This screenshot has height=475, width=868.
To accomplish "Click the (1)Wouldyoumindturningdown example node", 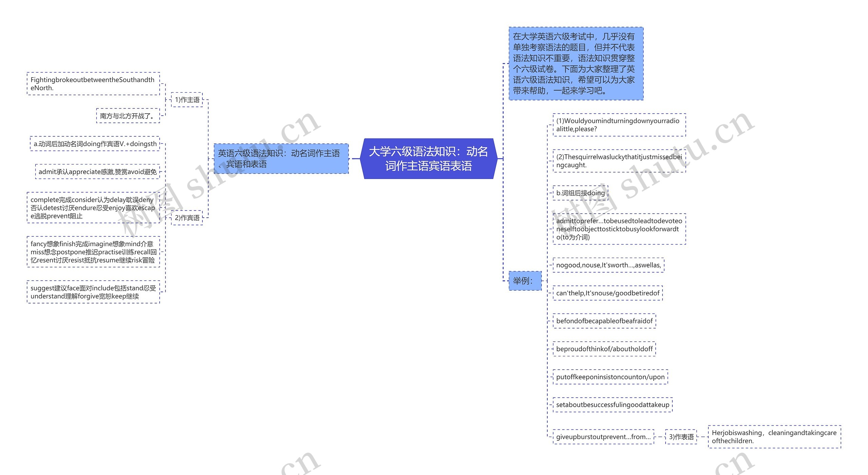I will point(619,125).
